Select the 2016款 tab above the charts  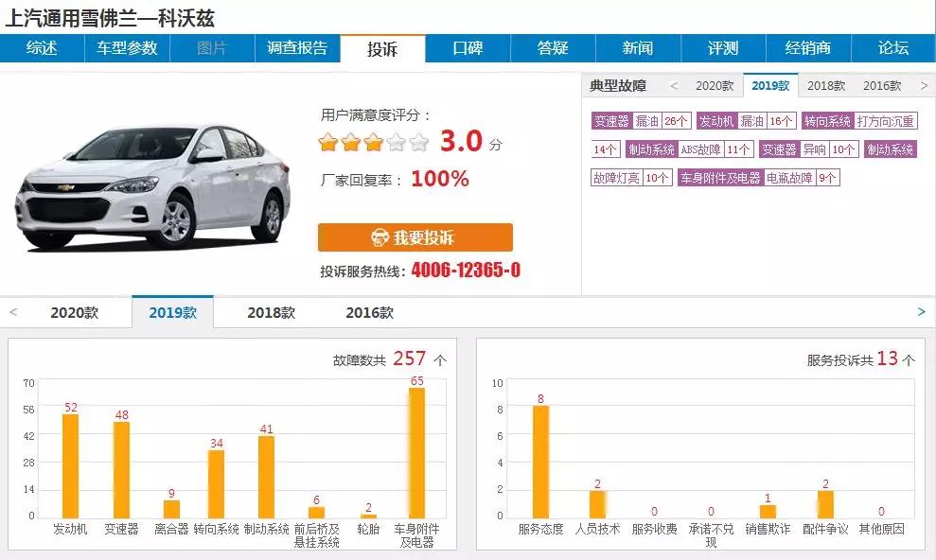coord(370,311)
